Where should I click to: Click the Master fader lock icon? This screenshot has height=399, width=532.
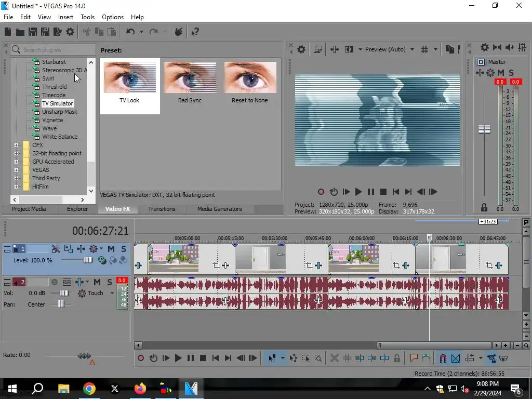pos(484,207)
